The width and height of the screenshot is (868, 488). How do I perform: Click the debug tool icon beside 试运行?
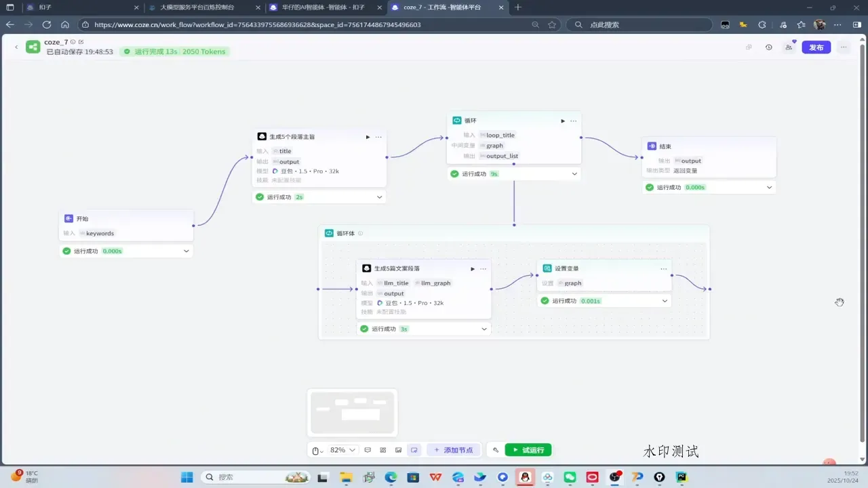click(496, 450)
